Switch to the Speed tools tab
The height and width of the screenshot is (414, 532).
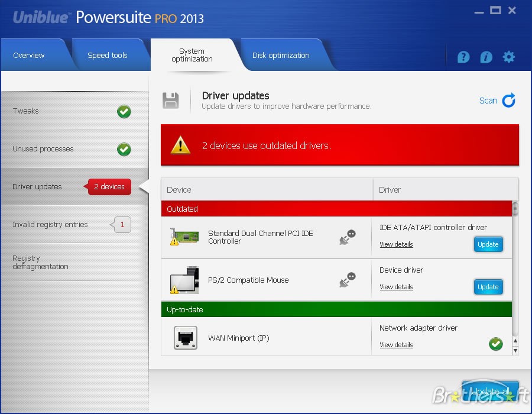tap(108, 55)
